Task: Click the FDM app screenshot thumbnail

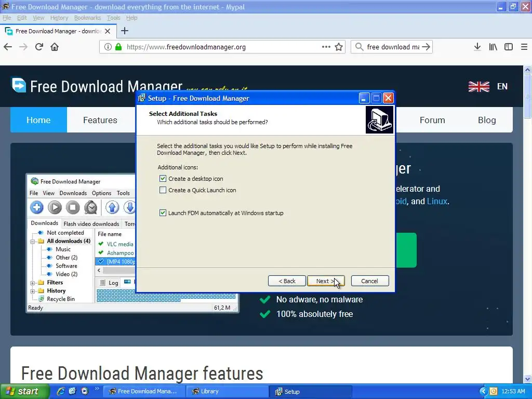Action: click(81, 243)
